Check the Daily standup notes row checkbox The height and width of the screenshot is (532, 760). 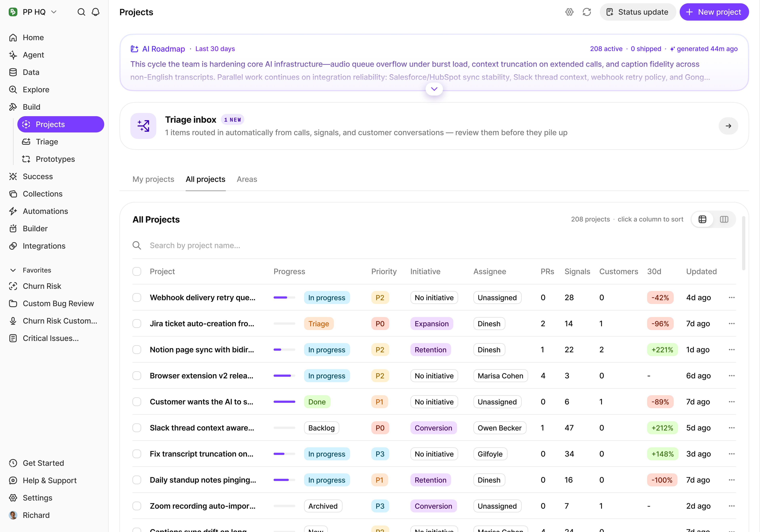(137, 480)
